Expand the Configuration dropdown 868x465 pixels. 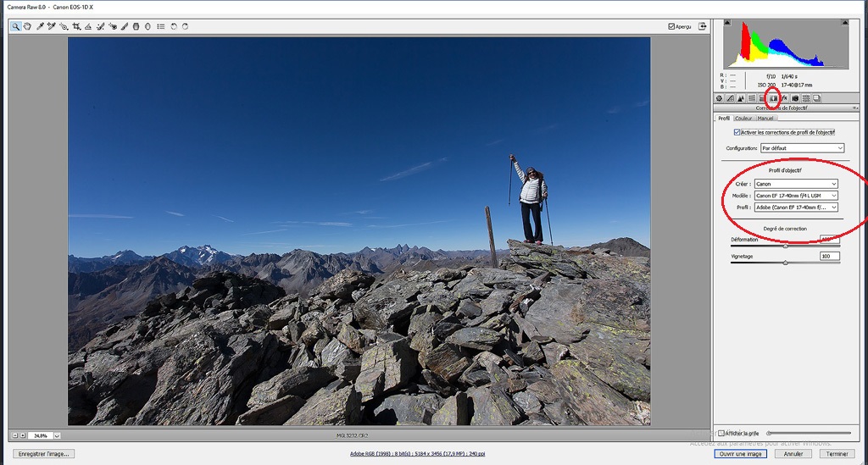tap(802, 148)
